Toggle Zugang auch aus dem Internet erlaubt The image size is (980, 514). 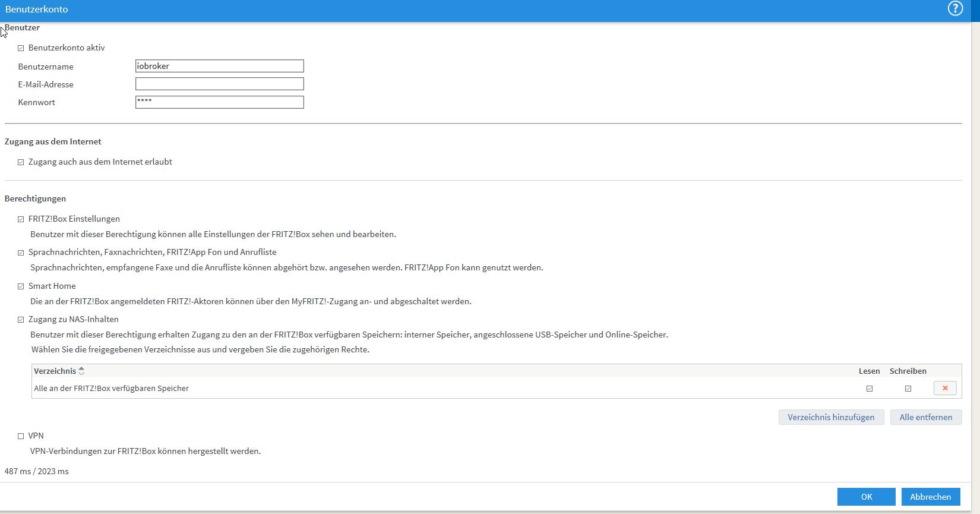pyautogui.click(x=21, y=162)
